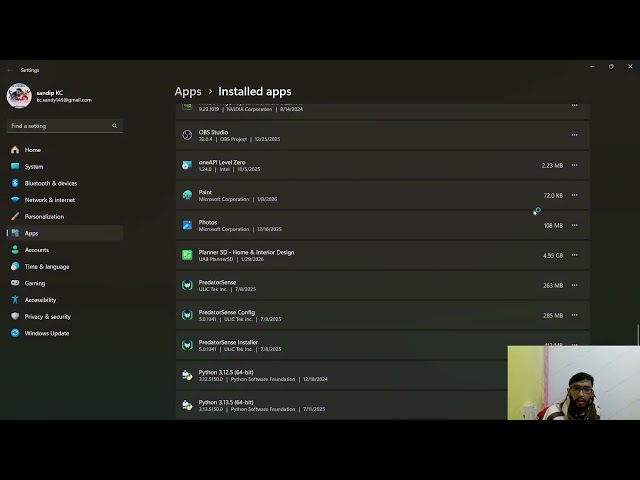This screenshot has height=480, width=640.
Task: Open the Accounts section
Action: point(64,250)
